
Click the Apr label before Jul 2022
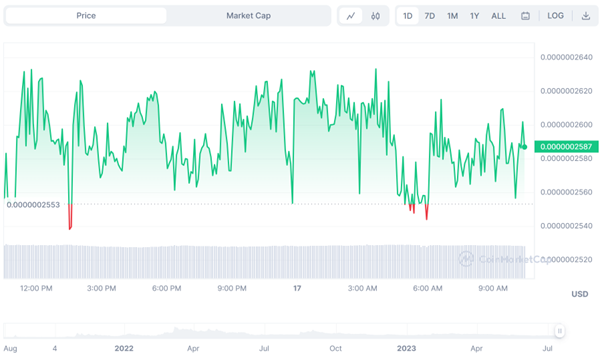pyautogui.click(x=193, y=348)
